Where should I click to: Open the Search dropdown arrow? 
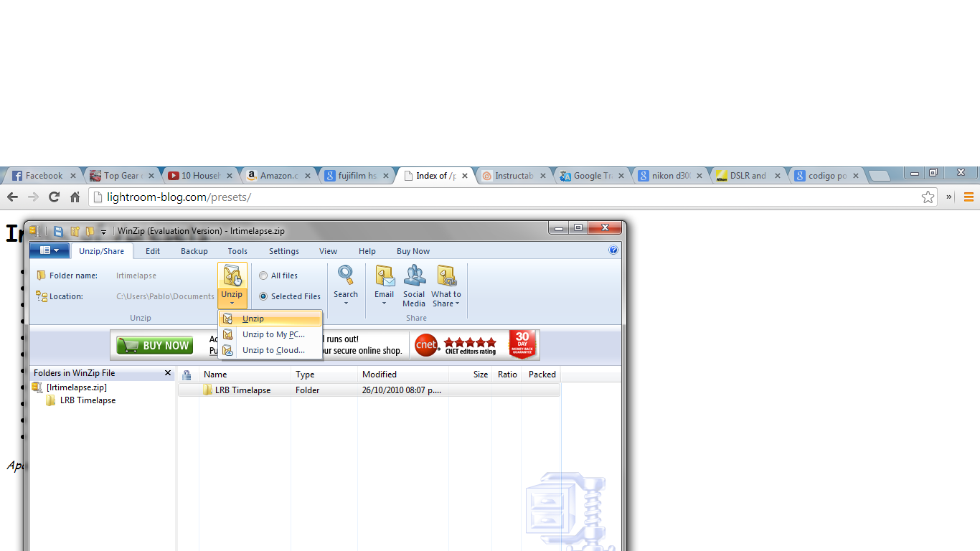[x=346, y=303]
